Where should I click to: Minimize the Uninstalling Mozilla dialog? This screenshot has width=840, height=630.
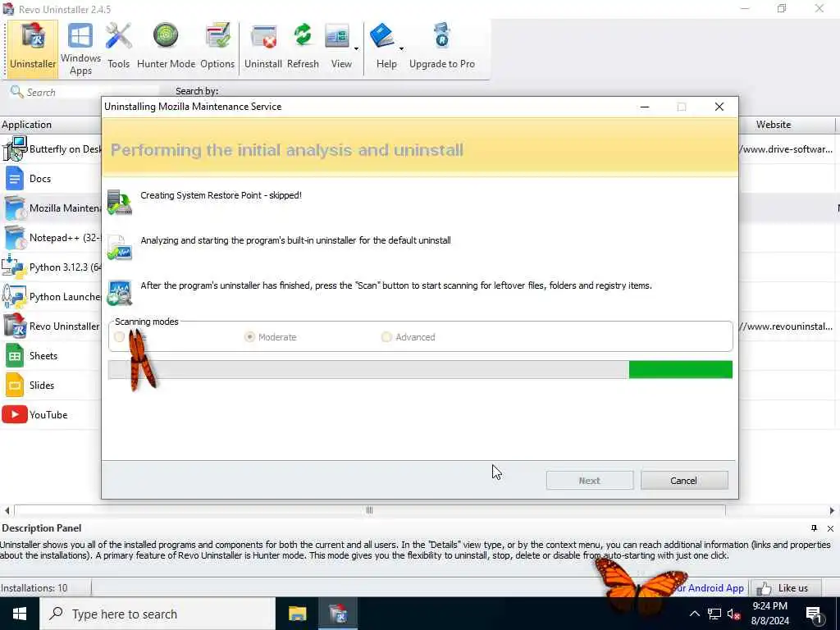[x=645, y=107]
